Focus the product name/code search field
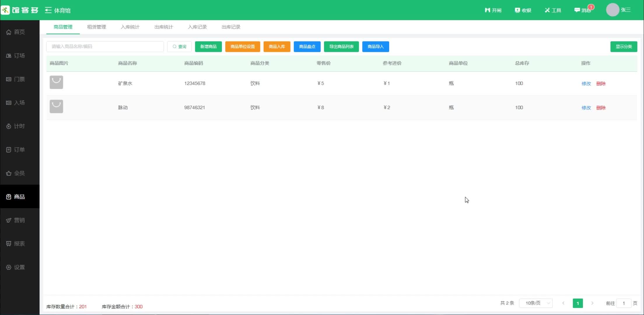Viewport: 644px width, 315px height. [105, 47]
